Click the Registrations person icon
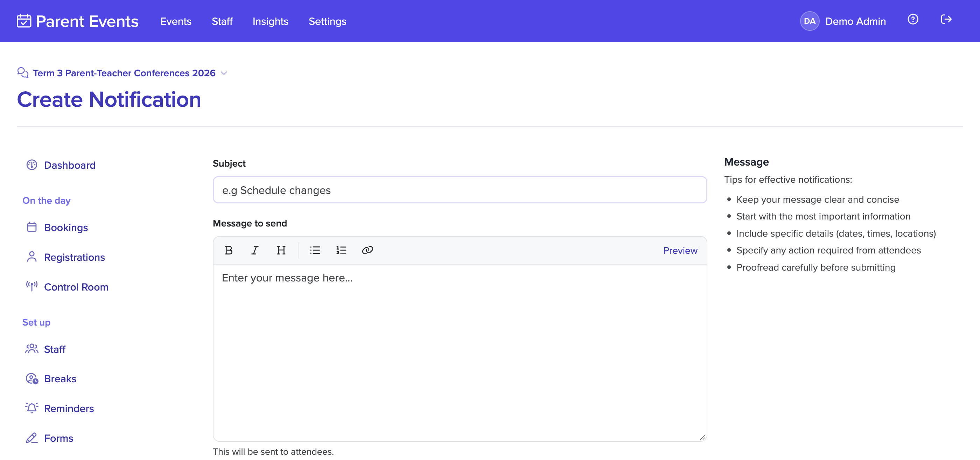Image resolution: width=980 pixels, height=460 pixels. tap(31, 257)
